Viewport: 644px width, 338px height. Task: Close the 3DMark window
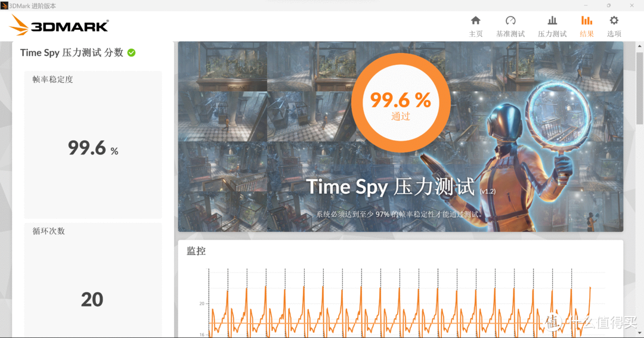[x=631, y=5]
